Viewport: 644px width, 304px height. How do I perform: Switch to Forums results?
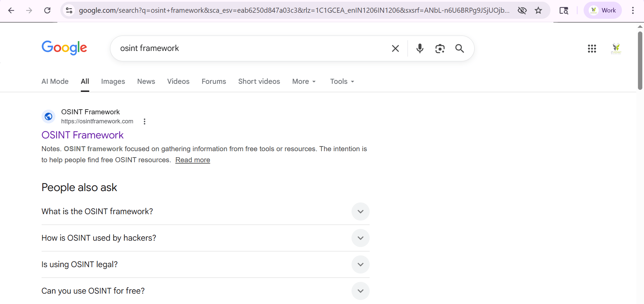(214, 81)
